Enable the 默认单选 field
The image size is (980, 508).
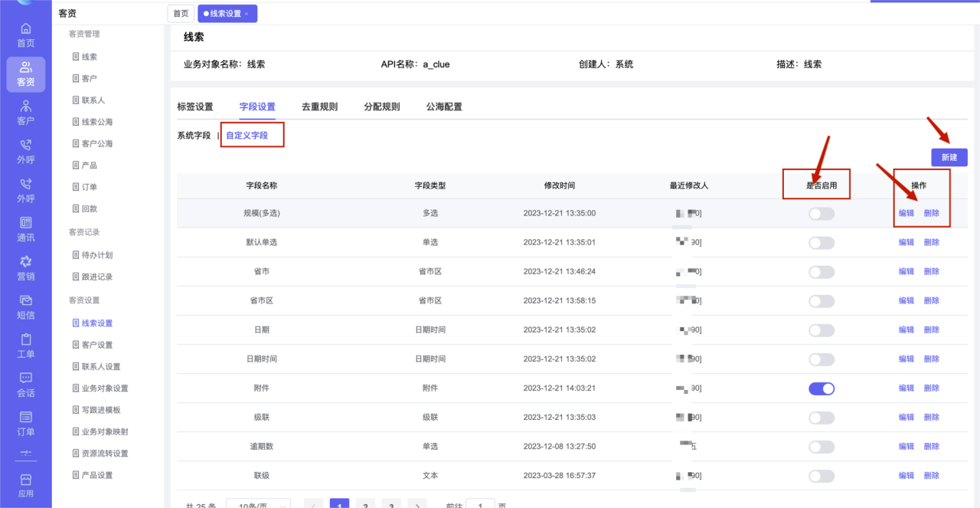pos(822,243)
